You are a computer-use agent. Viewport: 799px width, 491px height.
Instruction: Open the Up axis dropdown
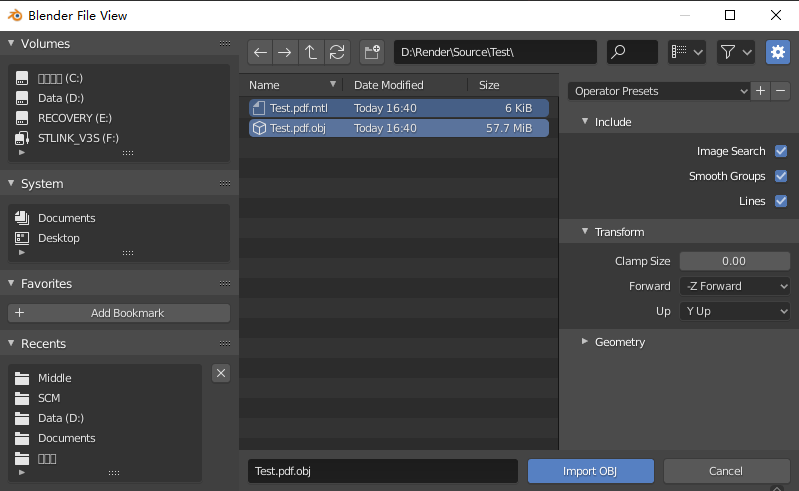[x=734, y=311]
